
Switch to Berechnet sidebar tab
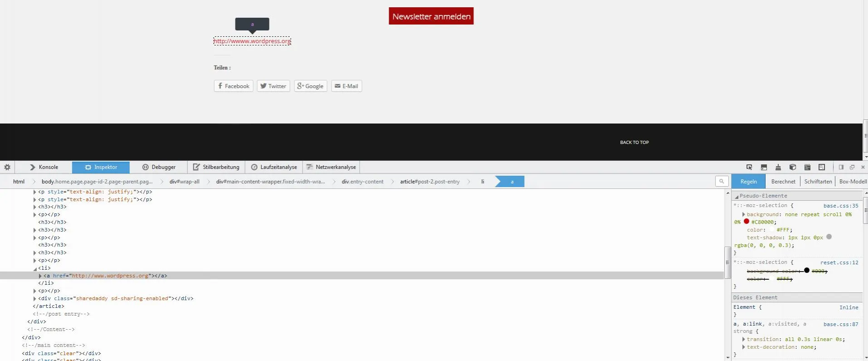(783, 181)
